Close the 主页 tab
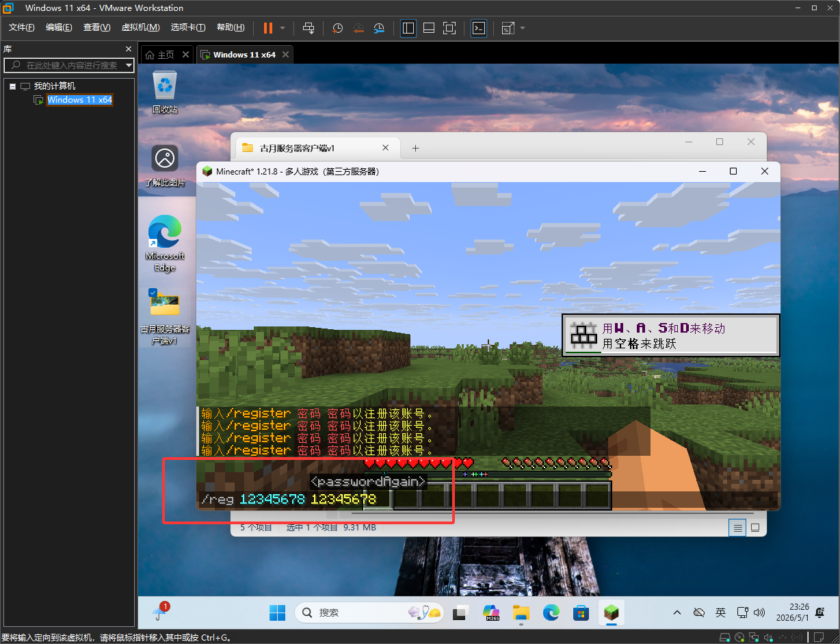The height and width of the screenshot is (644, 840). point(185,55)
